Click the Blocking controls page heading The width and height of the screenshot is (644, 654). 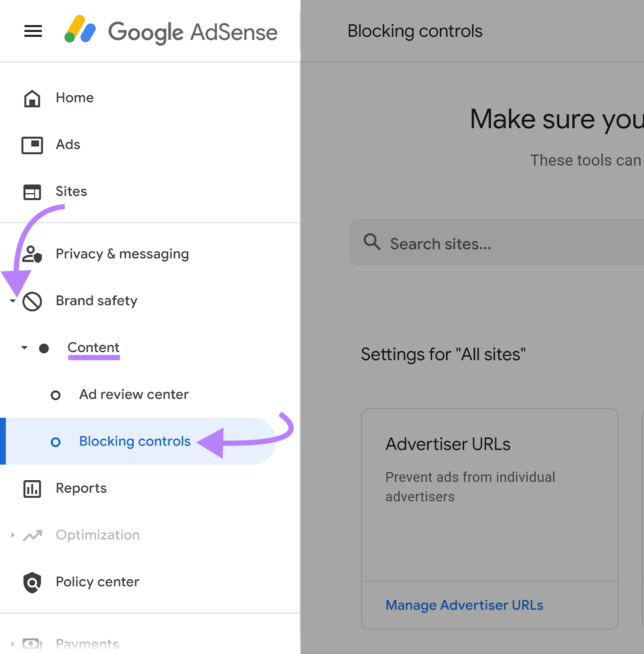[415, 31]
